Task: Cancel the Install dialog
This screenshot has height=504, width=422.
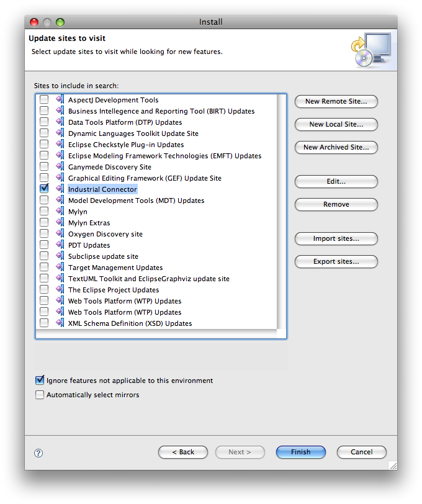Action: 362,452
